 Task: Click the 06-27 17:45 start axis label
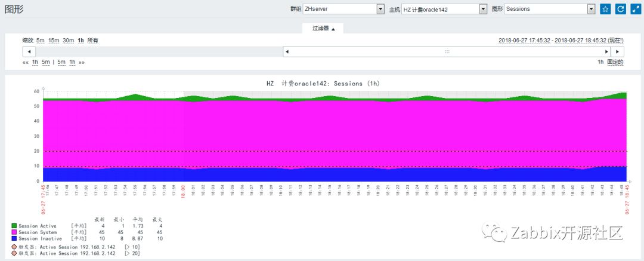point(43,199)
